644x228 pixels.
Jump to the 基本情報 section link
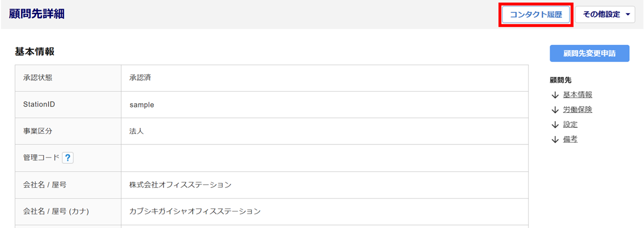(x=578, y=95)
